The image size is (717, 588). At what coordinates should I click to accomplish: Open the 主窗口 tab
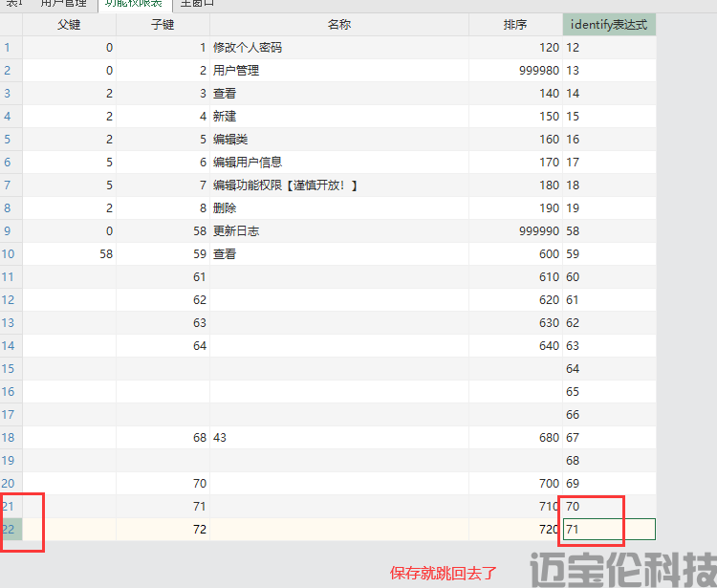pos(197,4)
